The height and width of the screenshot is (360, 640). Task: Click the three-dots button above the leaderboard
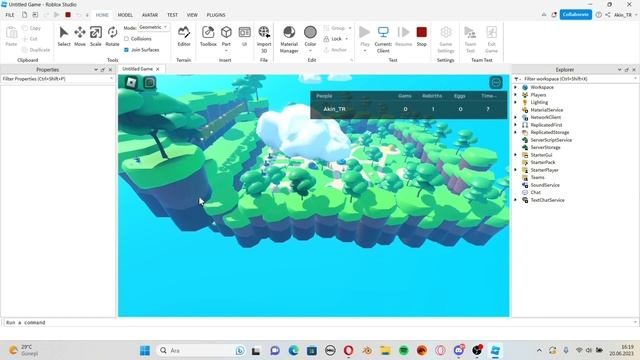coord(496,83)
